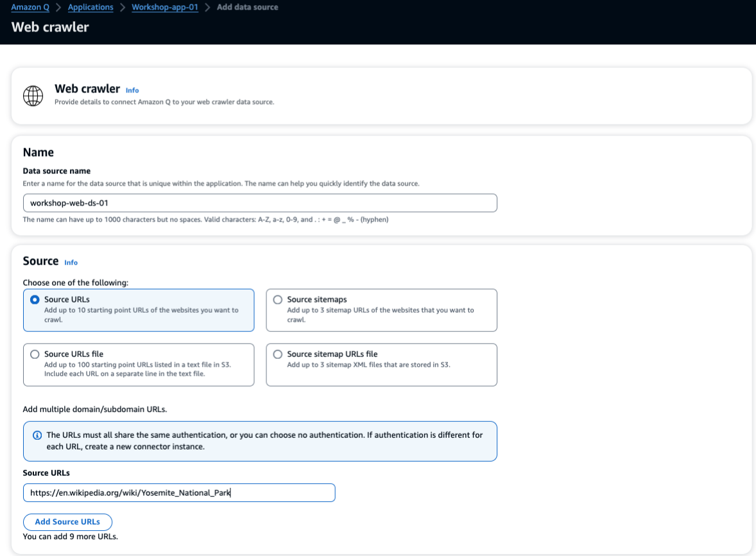756x556 pixels.
Task: Click the 'Choose one of the following:' label
Action: (76, 282)
